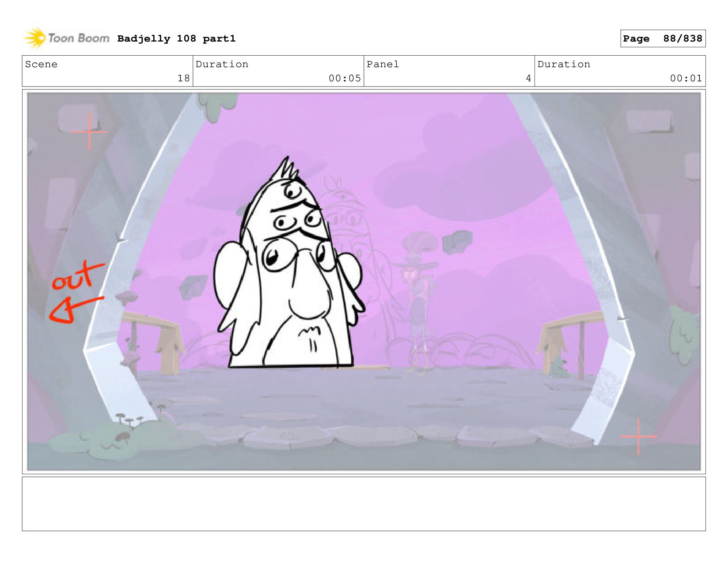Select the scene number 18
Viewport: 728px width, 564px height.
(183, 78)
